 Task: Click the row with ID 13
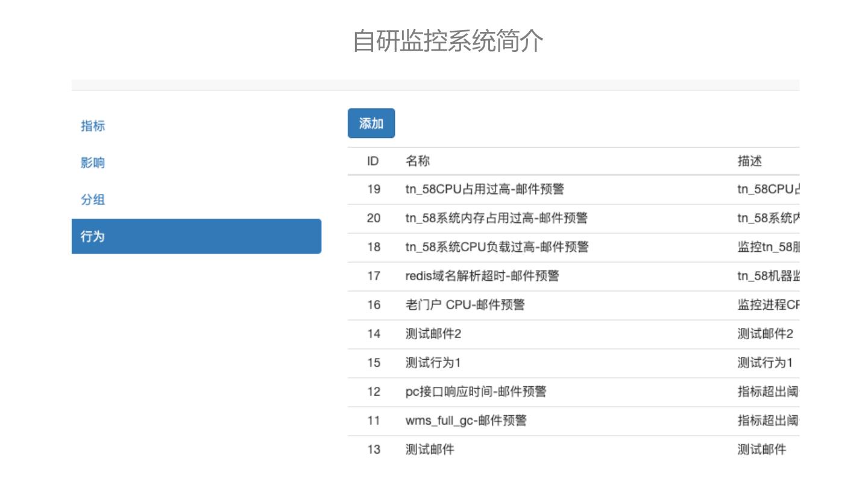pos(374,449)
